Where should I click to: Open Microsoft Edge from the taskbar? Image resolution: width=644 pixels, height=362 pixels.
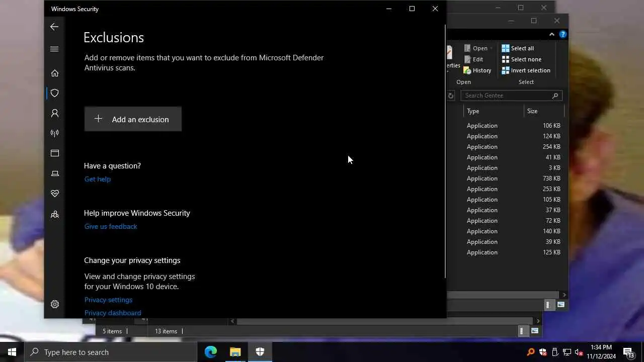click(211, 352)
